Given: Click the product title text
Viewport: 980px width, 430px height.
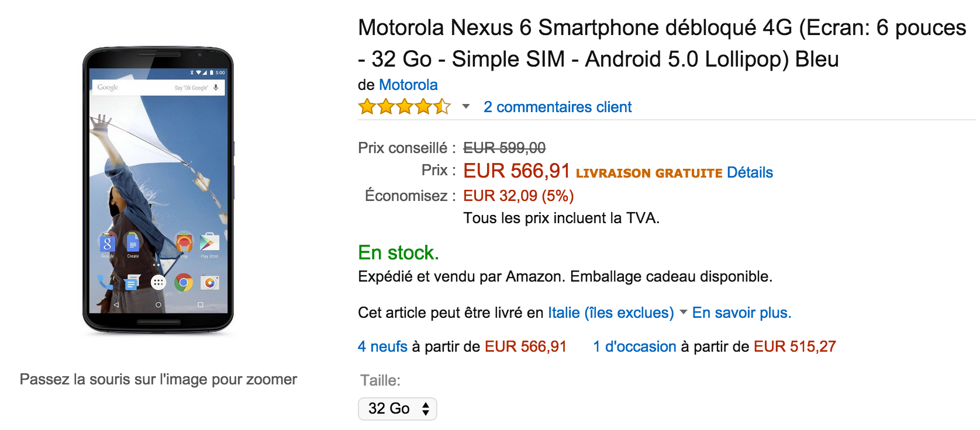Looking at the screenshot, I should click(x=662, y=43).
